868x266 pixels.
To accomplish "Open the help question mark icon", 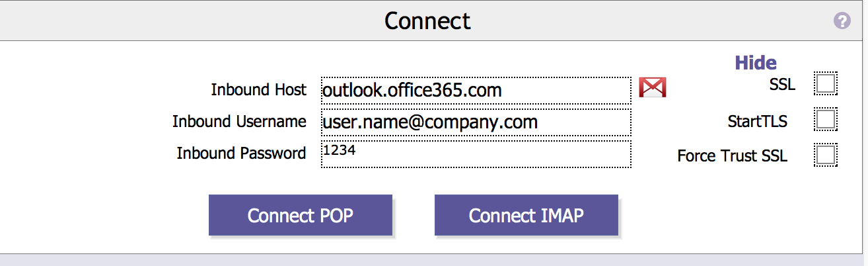I will tap(842, 21).
